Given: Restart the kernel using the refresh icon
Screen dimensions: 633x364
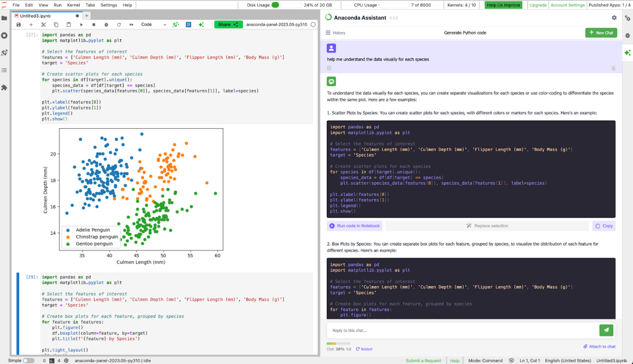Looking at the screenshot, I should click(x=119, y=24).
